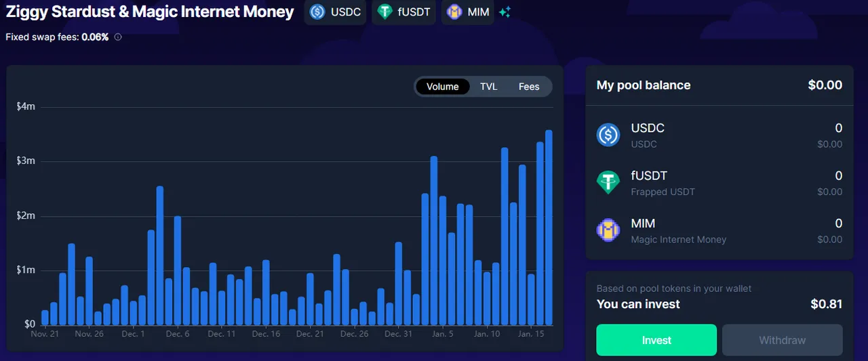
Task: Click the Frapped USDT subtitle
Action: coord(663,192)
